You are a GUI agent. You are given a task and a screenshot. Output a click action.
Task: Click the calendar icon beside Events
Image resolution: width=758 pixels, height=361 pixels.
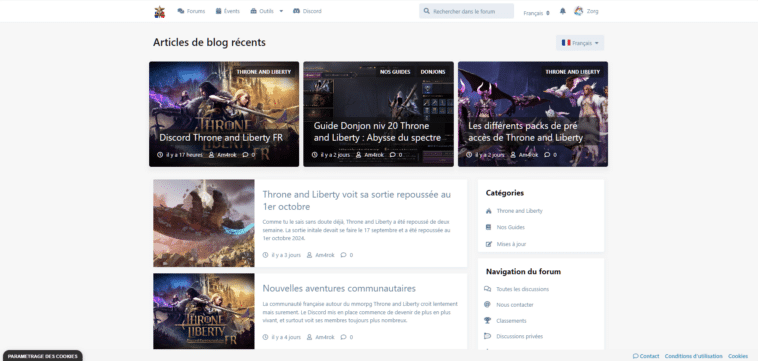(x=219, y=11)
